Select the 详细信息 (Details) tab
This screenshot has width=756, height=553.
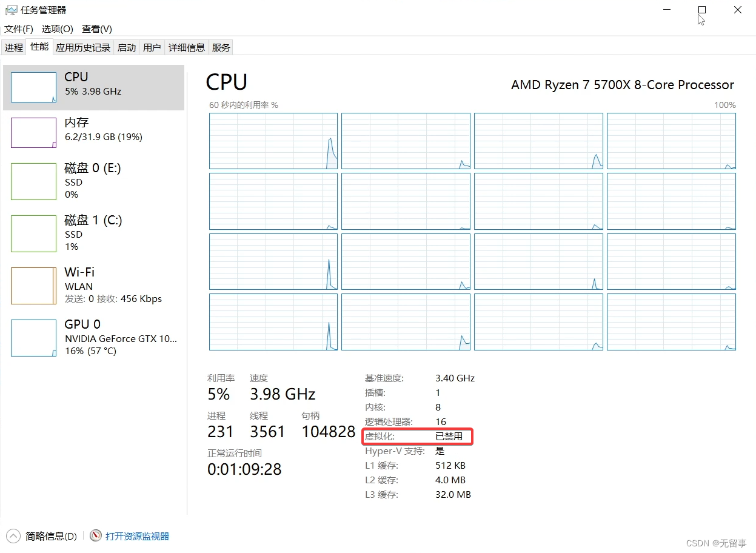[x=186, y=47]
